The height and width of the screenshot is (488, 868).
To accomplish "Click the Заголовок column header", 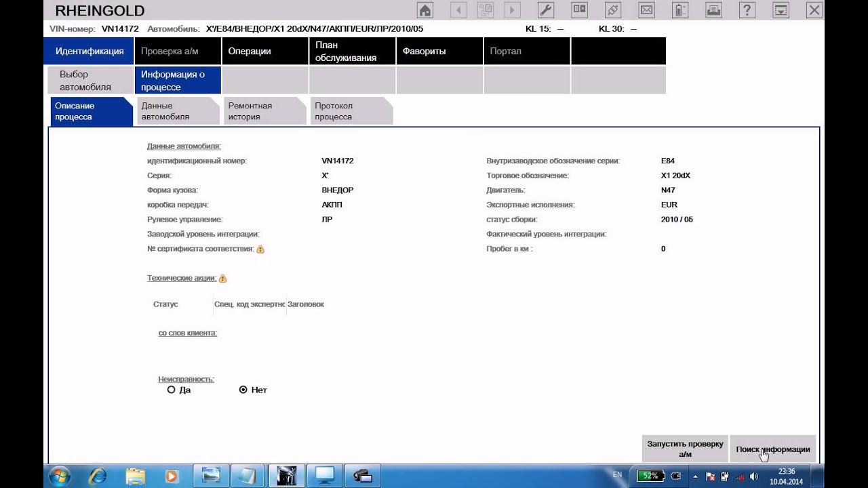I will [306, 304].
